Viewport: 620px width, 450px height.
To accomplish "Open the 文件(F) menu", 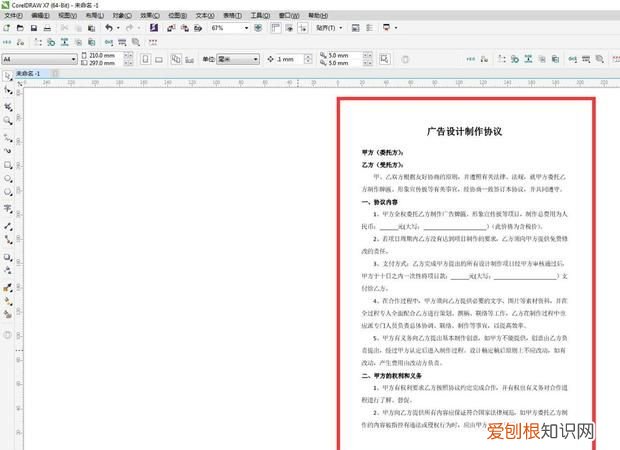I will [x=13, y=15].
